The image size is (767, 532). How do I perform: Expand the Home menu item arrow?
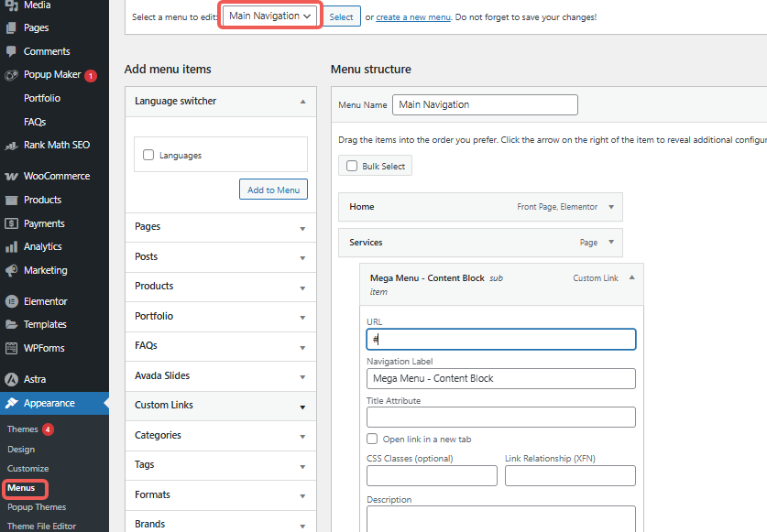(611, 207)
